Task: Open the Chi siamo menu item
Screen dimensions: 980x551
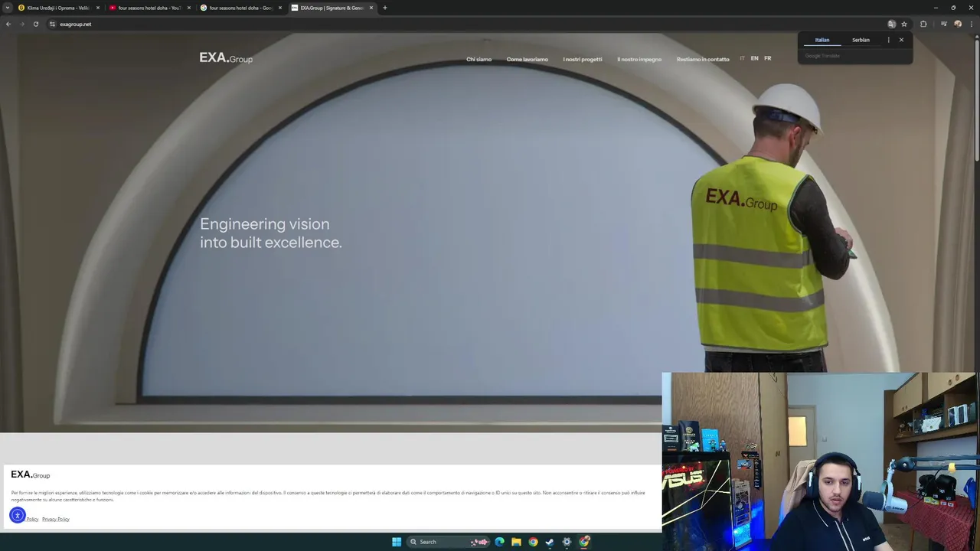Action: (479, 59)
